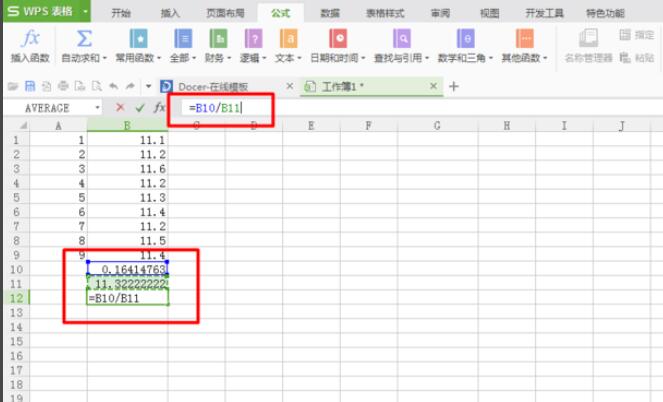
Task: Add a new document tab with plus
Action: tap(453, 87)
